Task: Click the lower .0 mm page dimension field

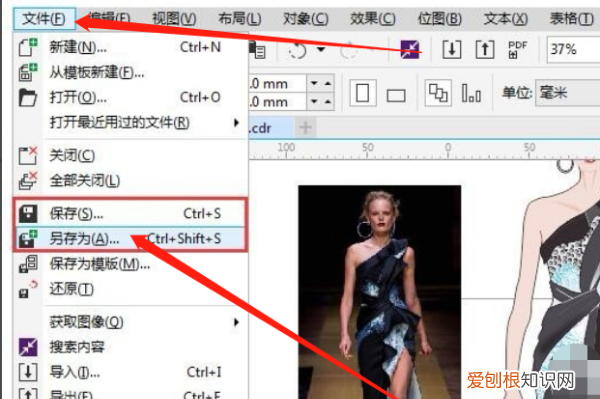Action: coord(278,102)
